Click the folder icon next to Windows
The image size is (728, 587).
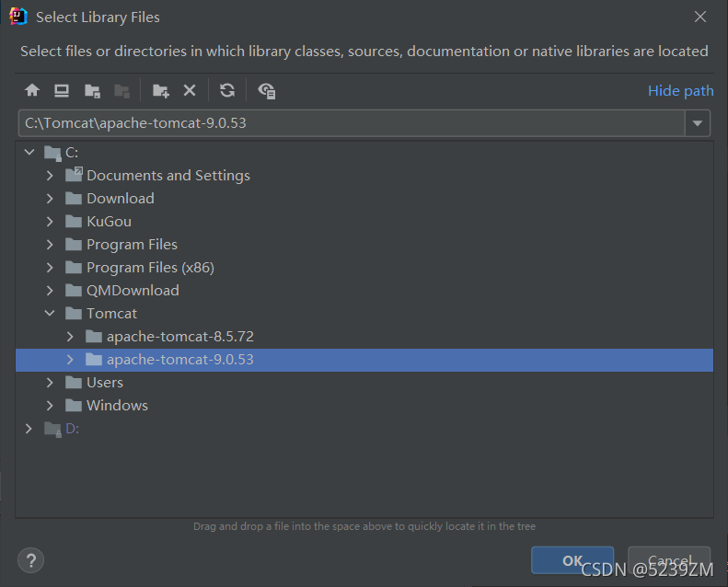(x=74, y=406)
